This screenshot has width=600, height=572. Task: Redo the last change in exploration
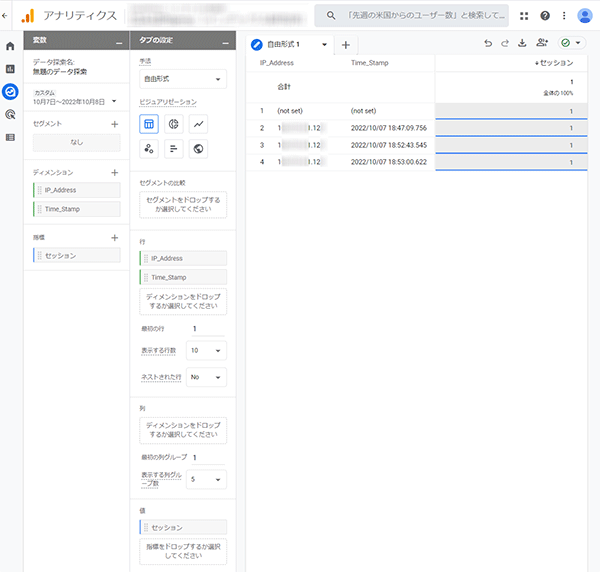point(505,43)
